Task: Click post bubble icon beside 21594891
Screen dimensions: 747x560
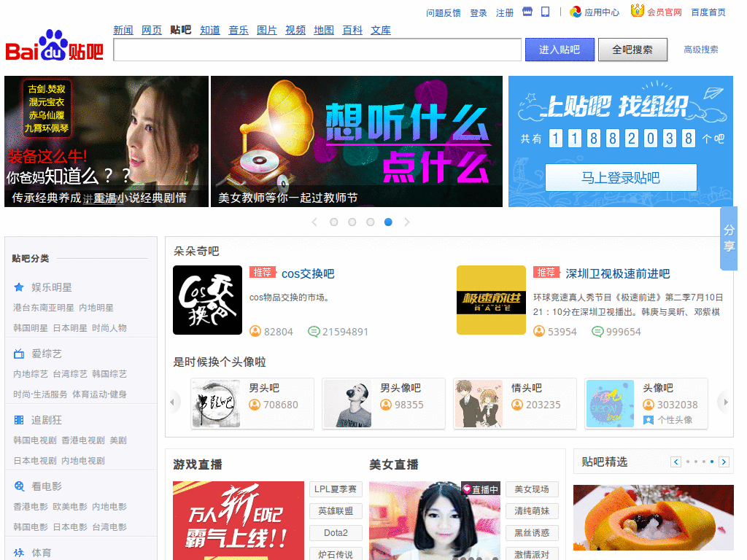Action: tap(314, 332)
